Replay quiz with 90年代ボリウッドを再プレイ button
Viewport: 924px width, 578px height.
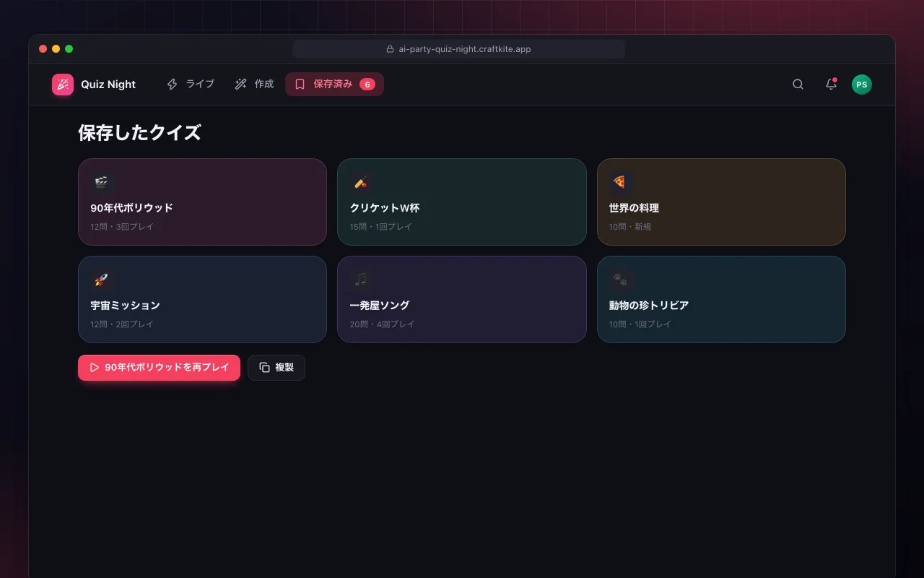click(x=159, y=368)
